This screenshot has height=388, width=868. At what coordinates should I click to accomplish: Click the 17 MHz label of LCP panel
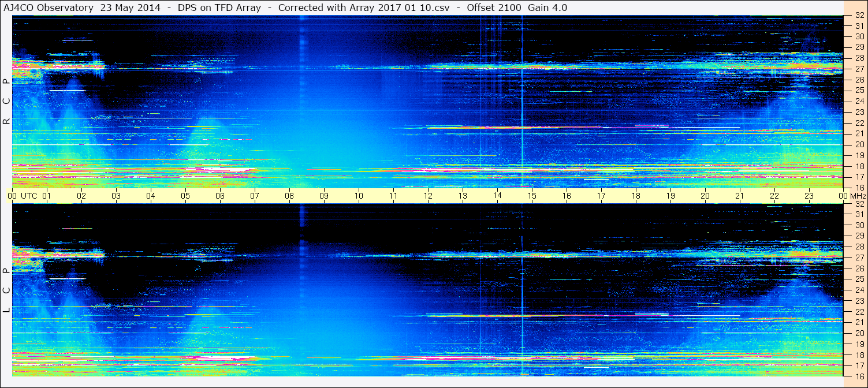[x=859, y=365]
